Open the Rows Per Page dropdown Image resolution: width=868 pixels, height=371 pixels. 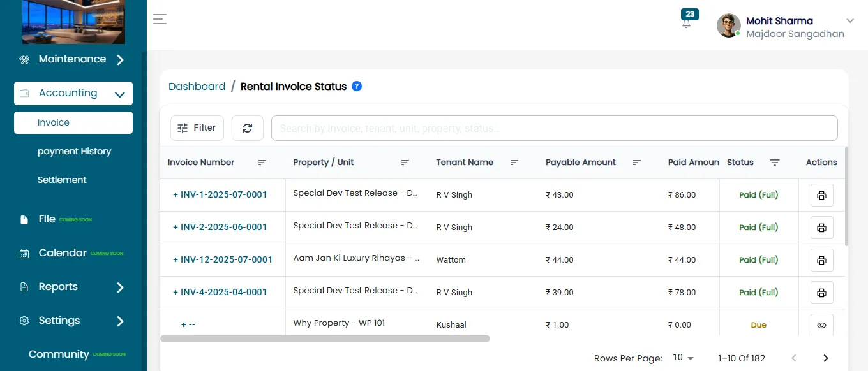pos(683,358)
